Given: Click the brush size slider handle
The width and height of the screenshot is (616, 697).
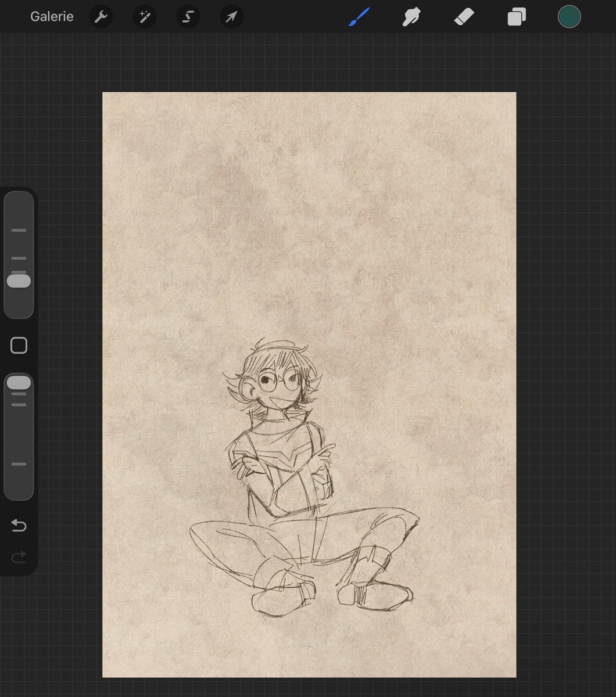Looking at the screenshot, I should [x=19, y=281].
